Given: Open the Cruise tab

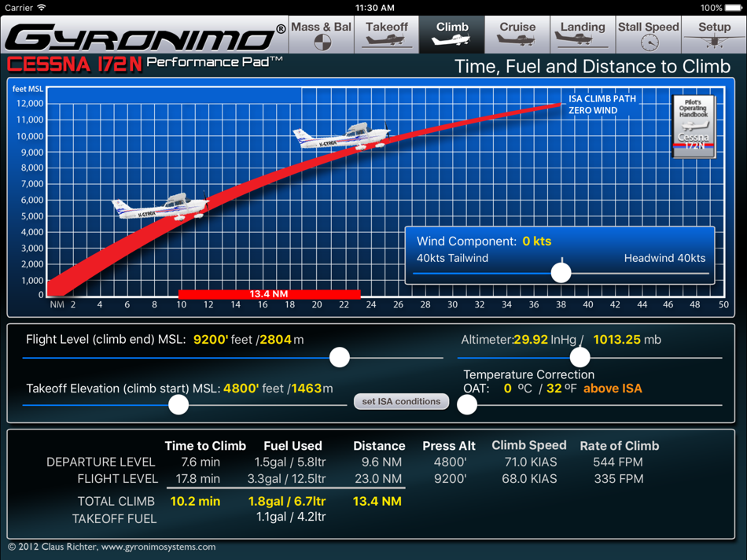Looking at the screenshot, I should tap(517, 35).
